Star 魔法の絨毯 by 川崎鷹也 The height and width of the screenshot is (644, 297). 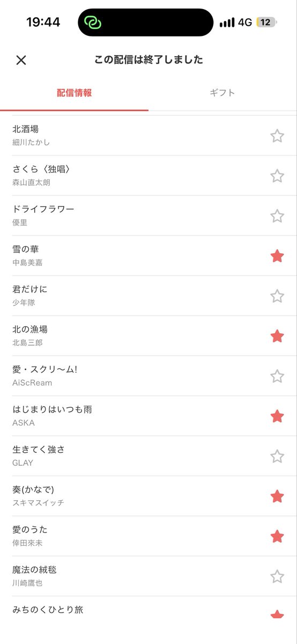pyautogui.click(x=277, y=576)
